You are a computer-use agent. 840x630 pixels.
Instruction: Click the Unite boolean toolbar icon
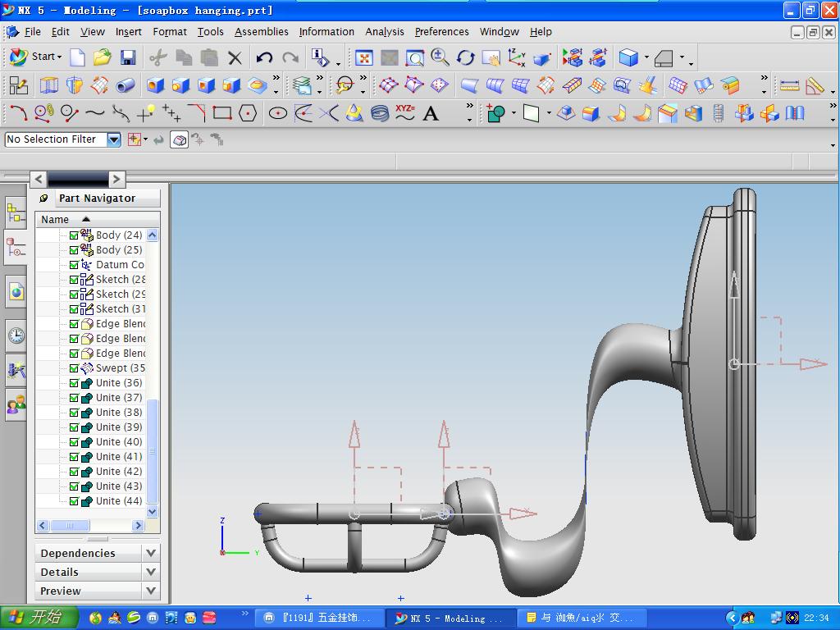[x=495, y=113]
